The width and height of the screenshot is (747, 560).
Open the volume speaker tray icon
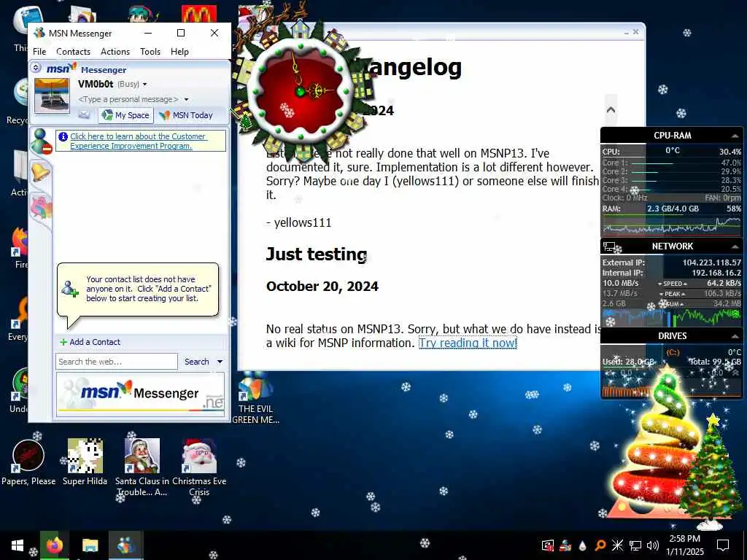point(653,545)
